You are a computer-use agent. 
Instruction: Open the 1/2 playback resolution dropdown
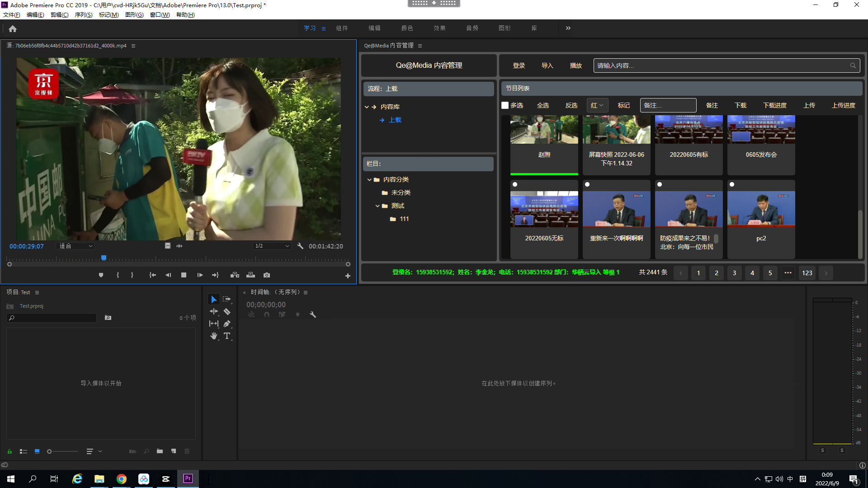pos(272,246)
